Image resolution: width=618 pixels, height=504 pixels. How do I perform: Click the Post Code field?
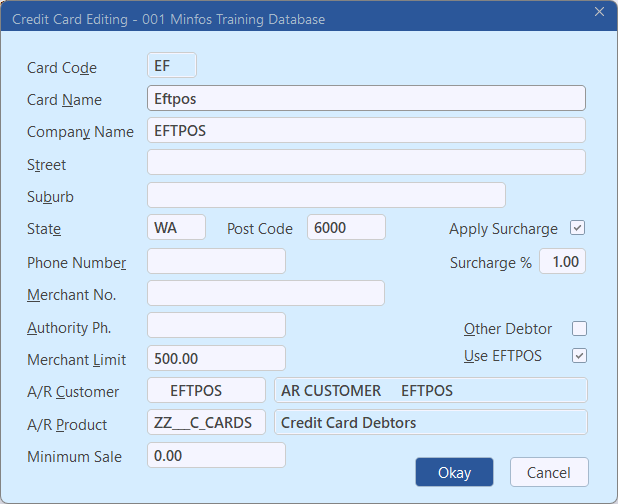[346, 228]
